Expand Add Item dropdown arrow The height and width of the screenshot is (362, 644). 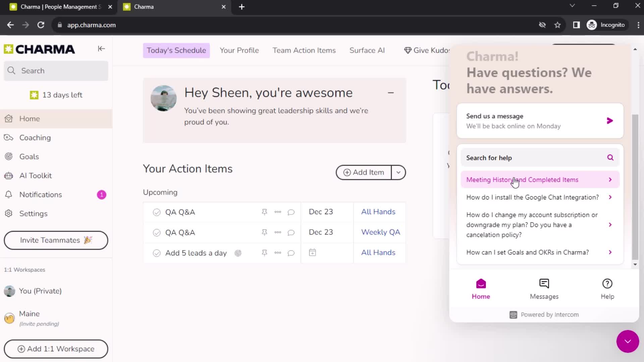tap(397, 172)
